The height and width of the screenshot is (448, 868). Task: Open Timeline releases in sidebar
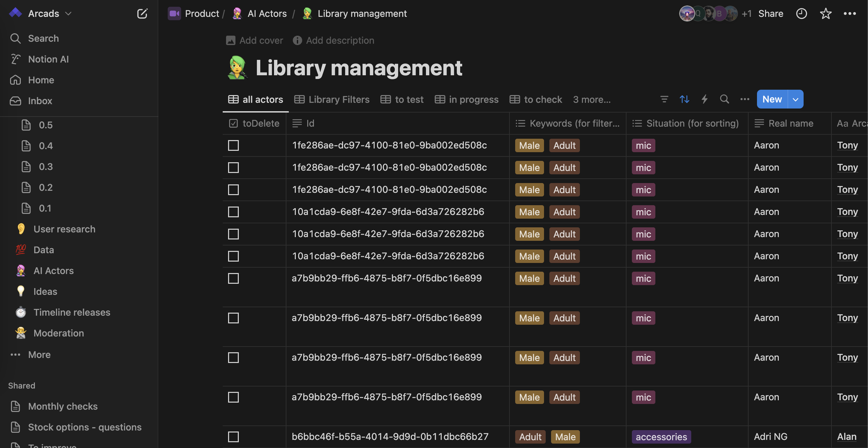(x=72, y=312)
